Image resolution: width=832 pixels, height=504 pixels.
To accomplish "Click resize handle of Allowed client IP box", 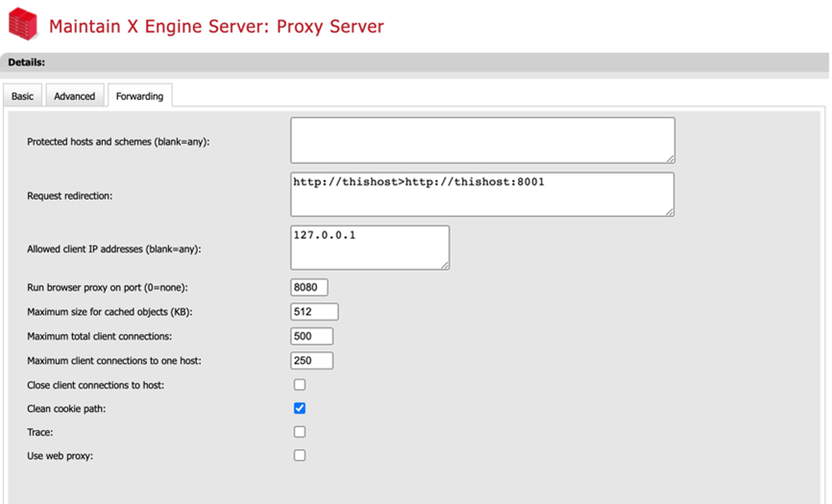I will click(x=445, y=265).
